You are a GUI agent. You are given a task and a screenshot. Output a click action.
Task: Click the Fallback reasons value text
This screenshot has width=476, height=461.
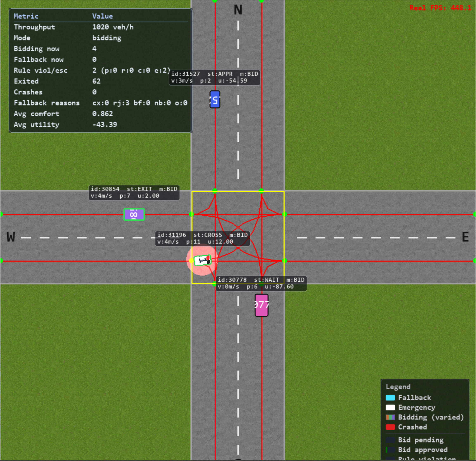tap(140, 103)
